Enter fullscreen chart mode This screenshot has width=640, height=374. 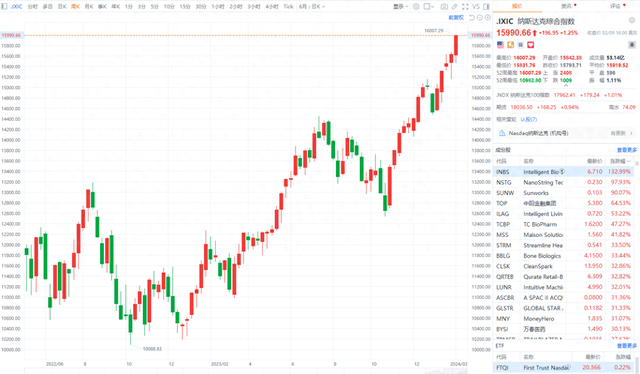point(465,7)
